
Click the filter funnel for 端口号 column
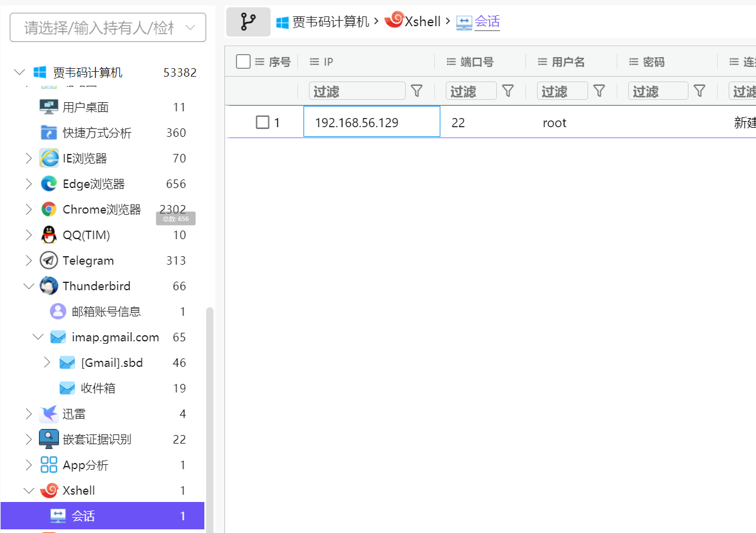[x=508, y=91]
